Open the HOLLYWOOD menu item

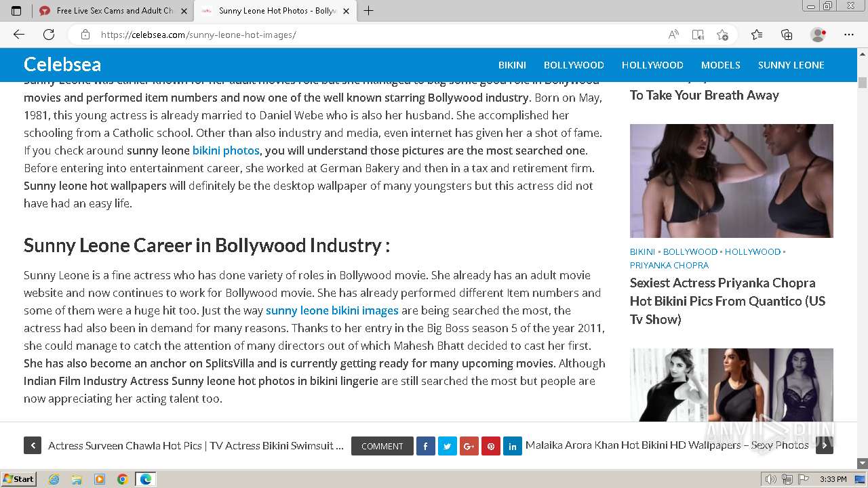pos(652,65)
